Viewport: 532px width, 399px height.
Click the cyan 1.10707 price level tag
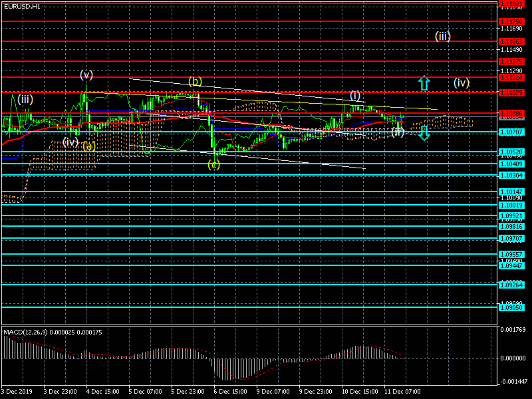click(512, 132)
